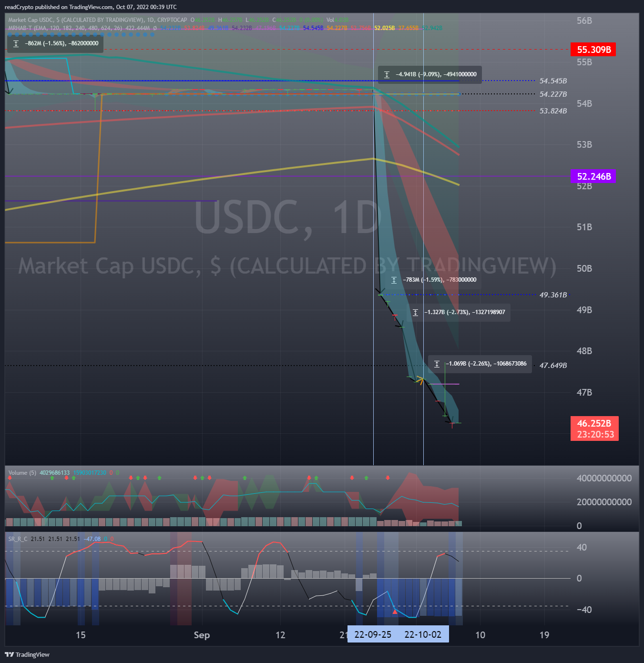644x663 pixels.
Task: Click the −47.08 value in SR_R_C legend
Action: click(92, 539)
